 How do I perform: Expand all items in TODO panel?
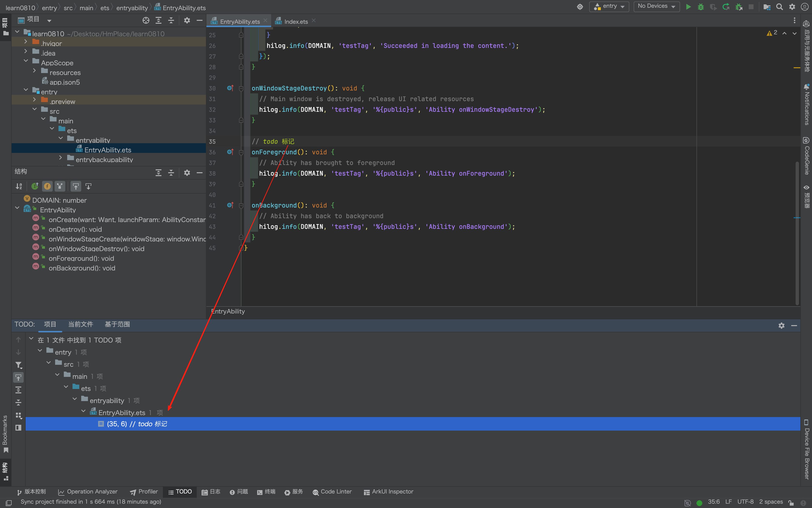[x=18, y=390]
